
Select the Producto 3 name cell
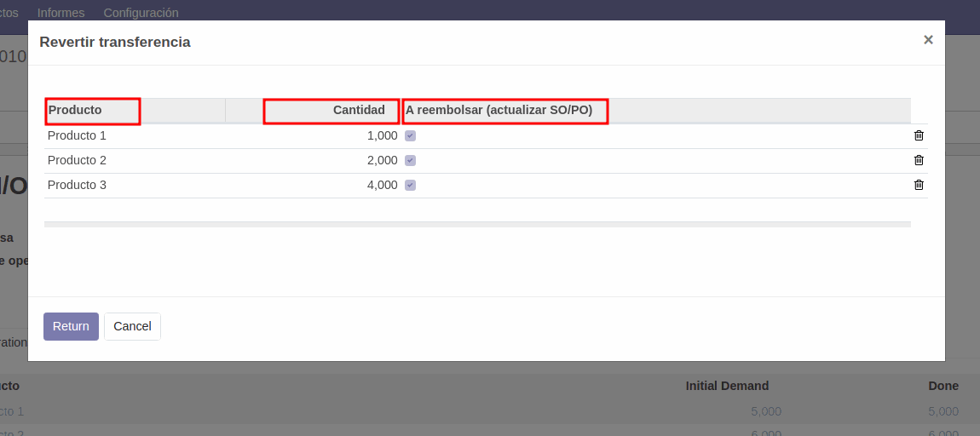coord(77,185)
